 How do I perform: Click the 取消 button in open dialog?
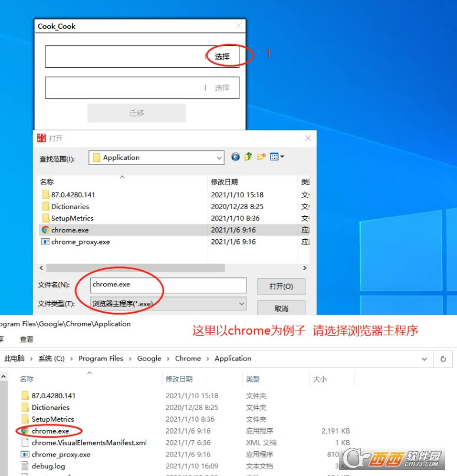click(x=281, y=309)
